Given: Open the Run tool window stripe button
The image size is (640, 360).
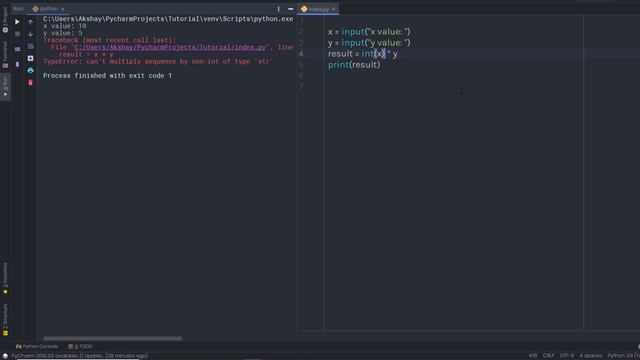Looking at the screenshot, I should [x=5, y=86].
